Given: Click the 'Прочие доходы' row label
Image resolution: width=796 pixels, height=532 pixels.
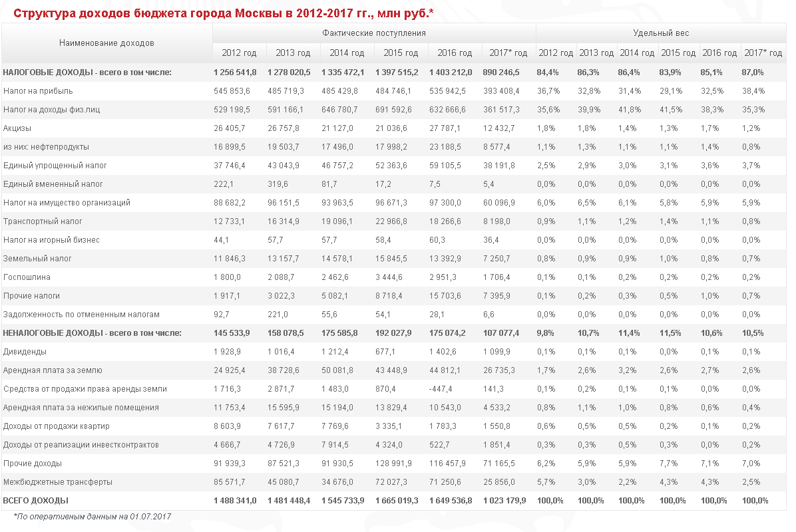Looking at the screenshot, I should click(x=33, y=464).
